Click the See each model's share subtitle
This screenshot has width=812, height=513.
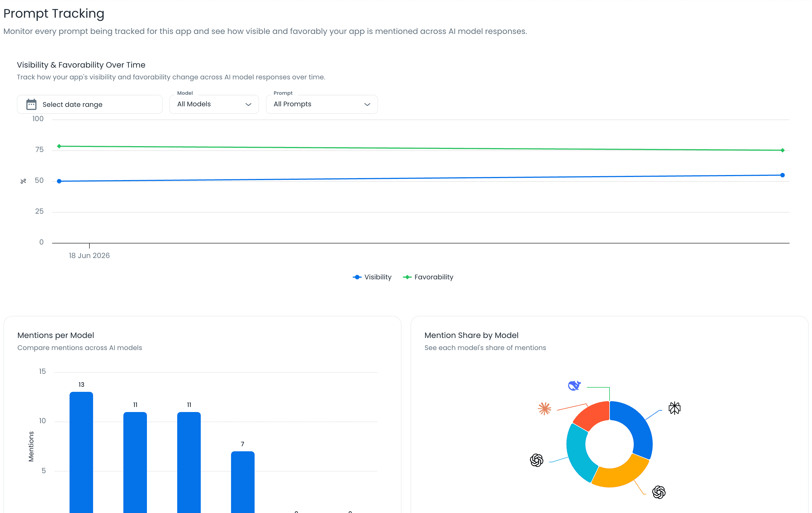point(485,348)
